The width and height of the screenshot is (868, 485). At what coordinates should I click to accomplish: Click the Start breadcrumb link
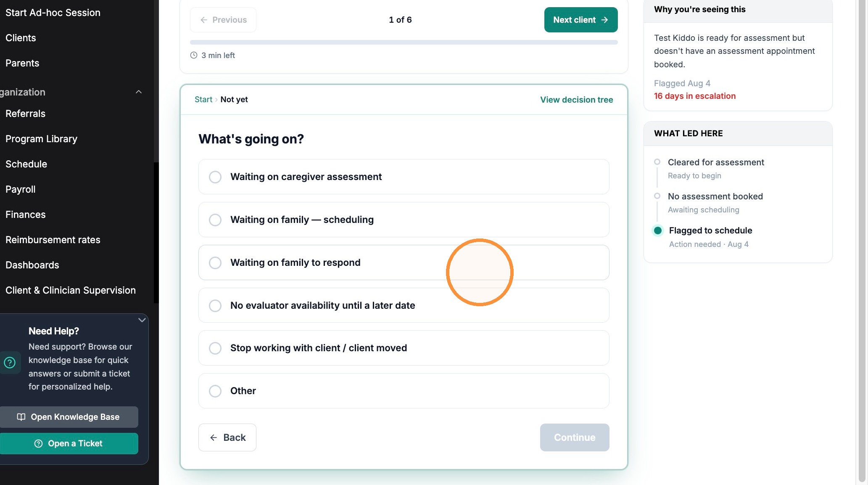203,100
